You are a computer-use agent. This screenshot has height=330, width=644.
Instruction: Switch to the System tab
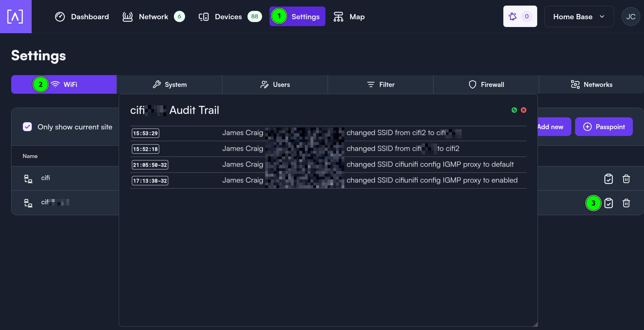tap(170, 84)
